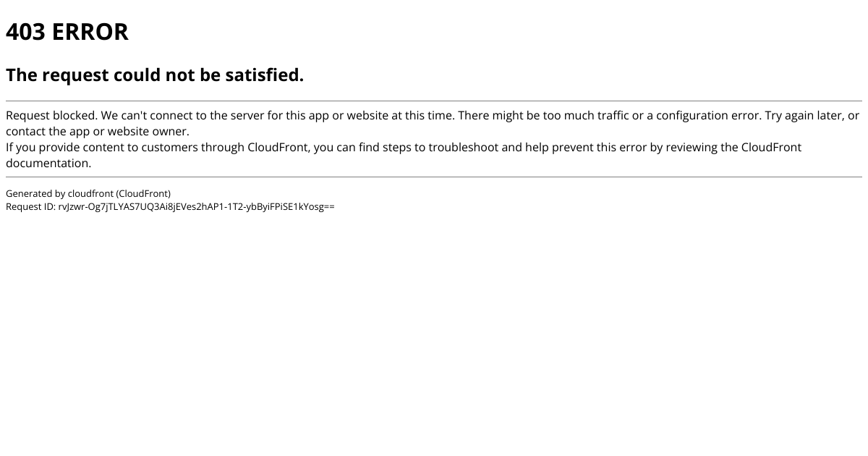Click 'We can't connect to the server' text
This screenshot has height=456, width=868.
click(x=184, y=116)
